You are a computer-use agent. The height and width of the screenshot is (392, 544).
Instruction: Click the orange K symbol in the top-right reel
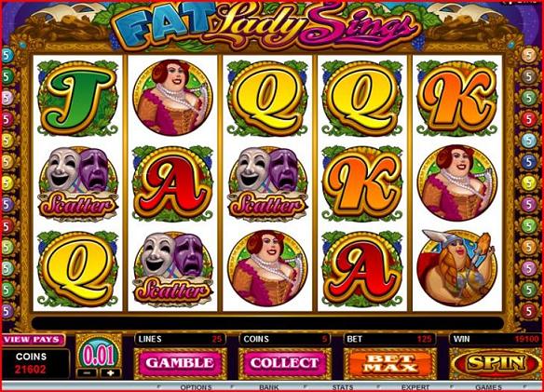(457, 99)
